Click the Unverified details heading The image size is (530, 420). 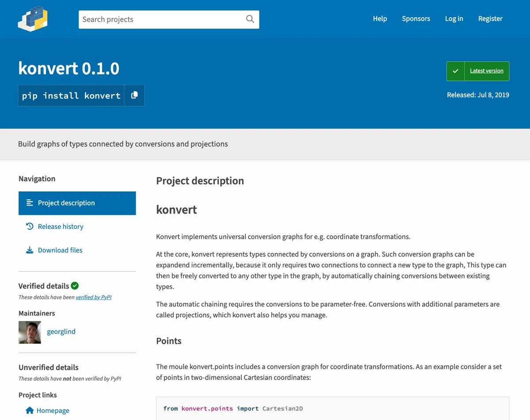click(49, 367)
